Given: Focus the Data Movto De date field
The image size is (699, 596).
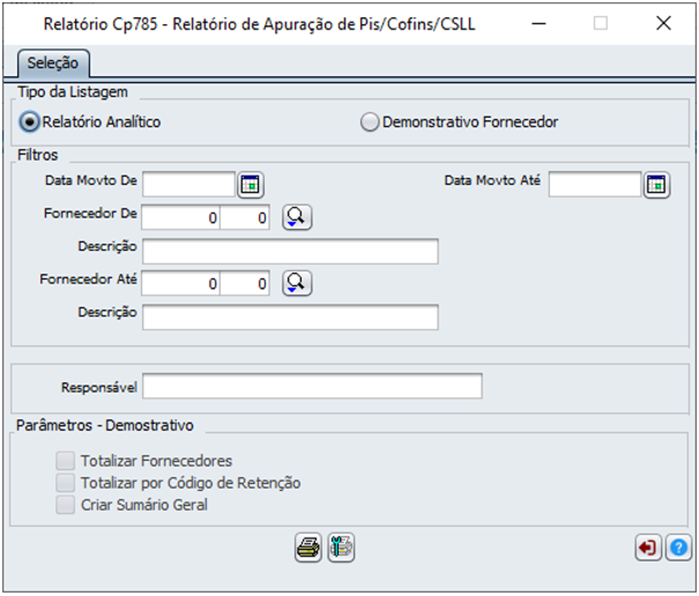Looking at the screenshot, I should coord(189,184).
